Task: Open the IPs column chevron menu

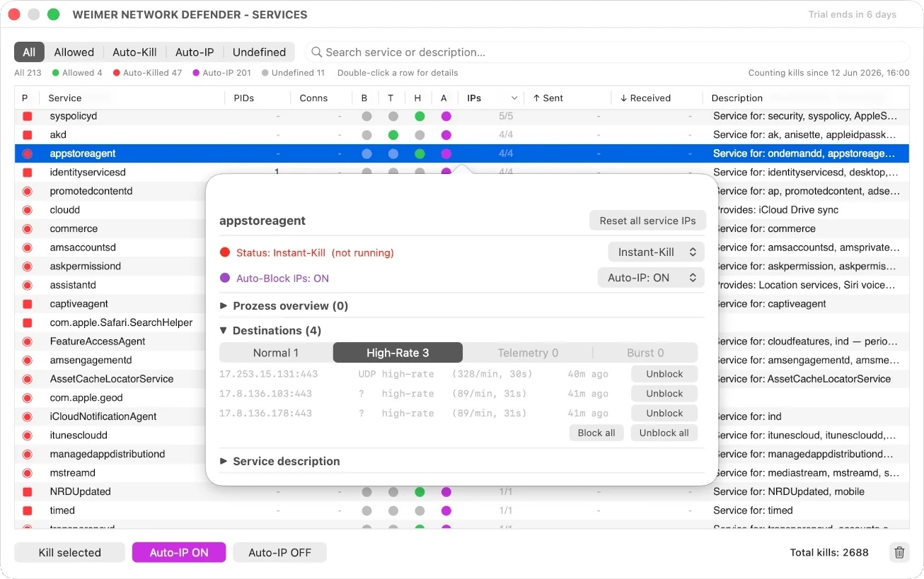Action: [514, 98]
